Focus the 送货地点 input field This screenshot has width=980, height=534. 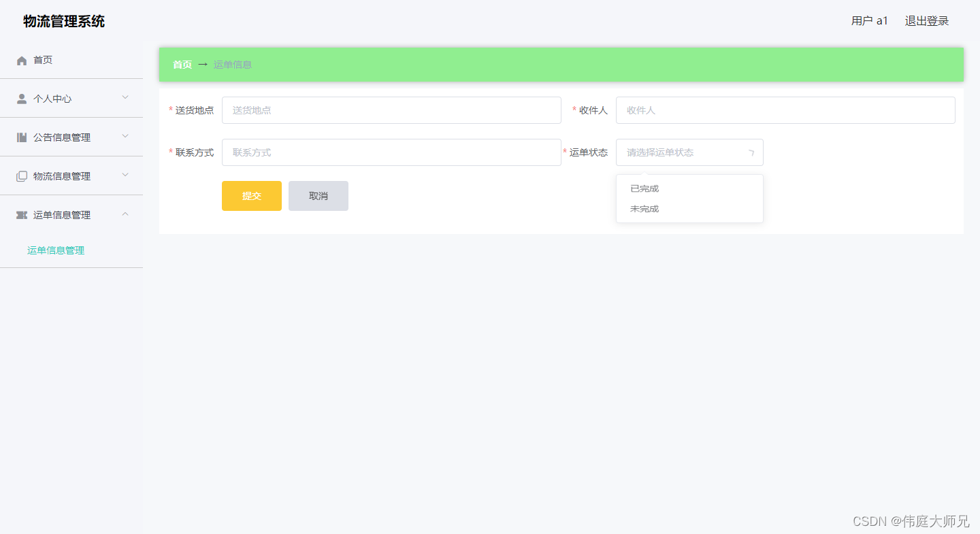[x=391, y=110]
